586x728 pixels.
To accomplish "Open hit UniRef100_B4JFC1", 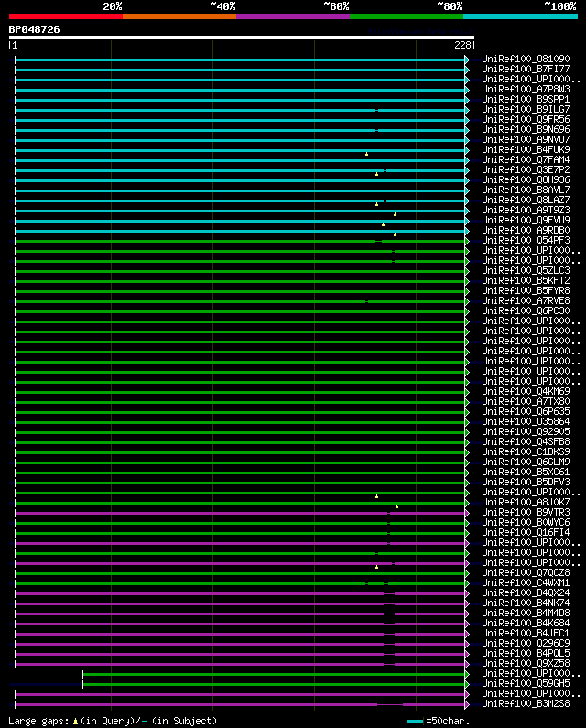I will click(x=526, y=634).
